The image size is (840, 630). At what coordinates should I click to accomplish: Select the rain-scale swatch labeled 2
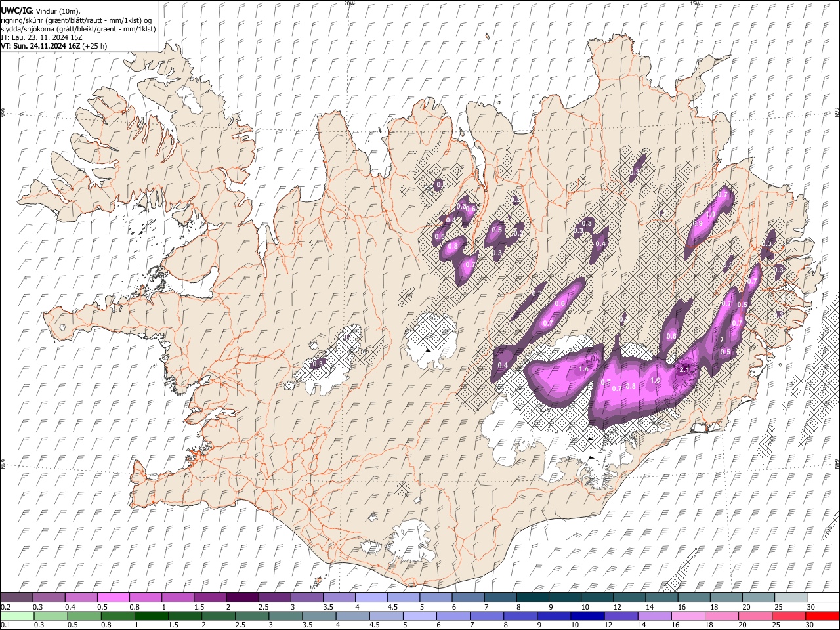[x=219, y=616]
